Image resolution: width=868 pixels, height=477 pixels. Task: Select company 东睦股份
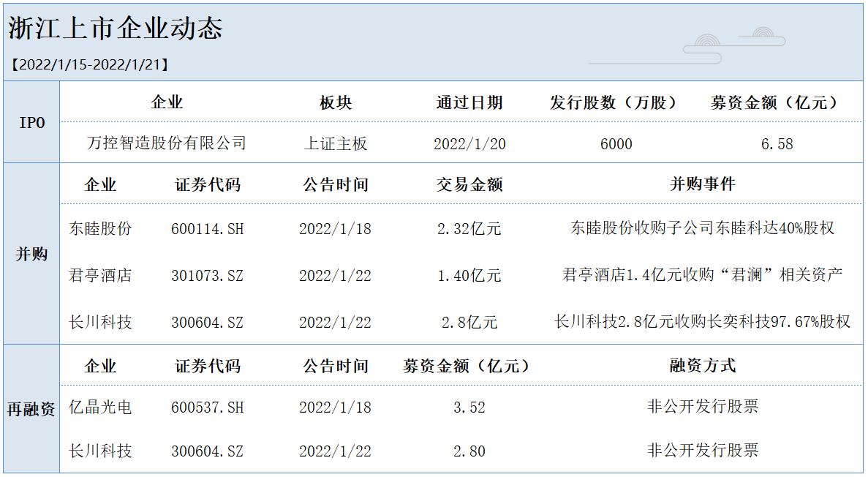pyautogui.click(x=100, y=228)
